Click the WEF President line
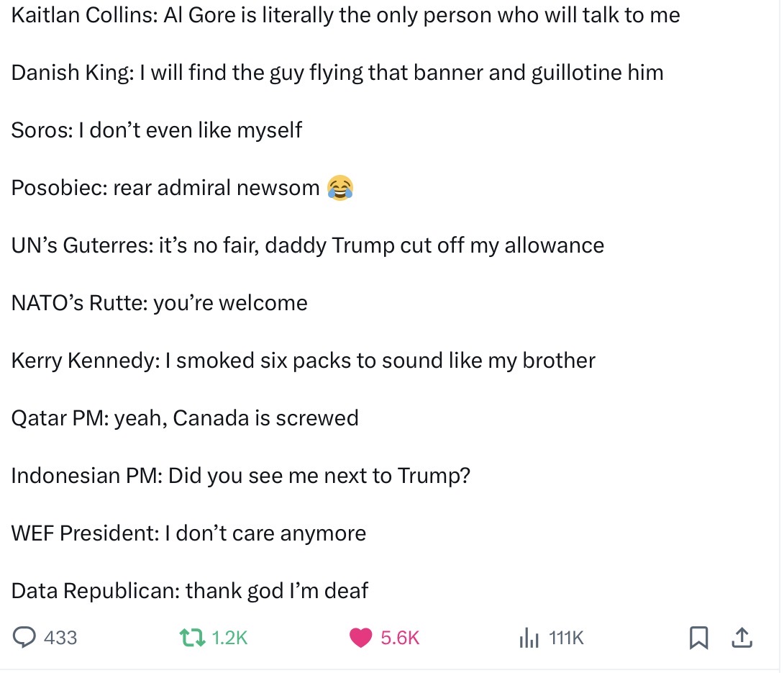 coord(188,533)
